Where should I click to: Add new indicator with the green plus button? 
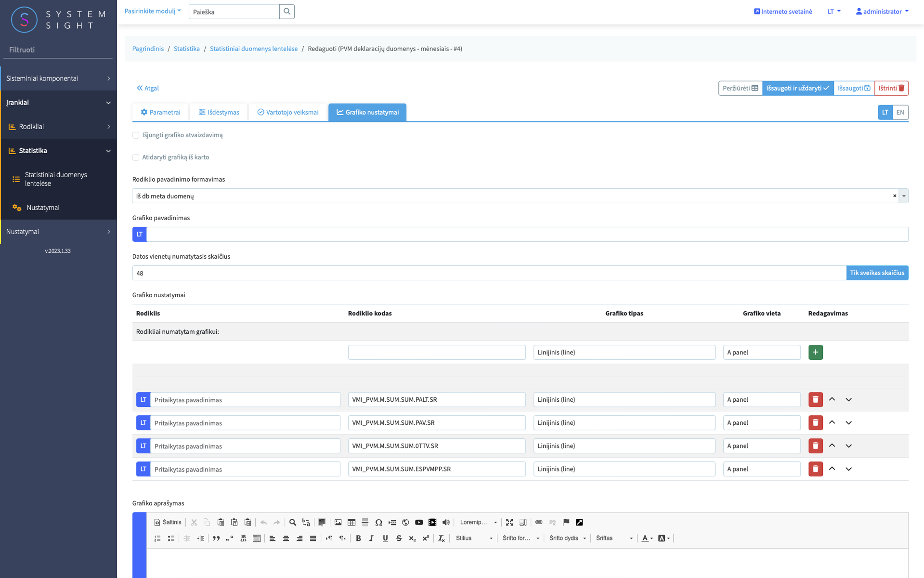[815, 352]
